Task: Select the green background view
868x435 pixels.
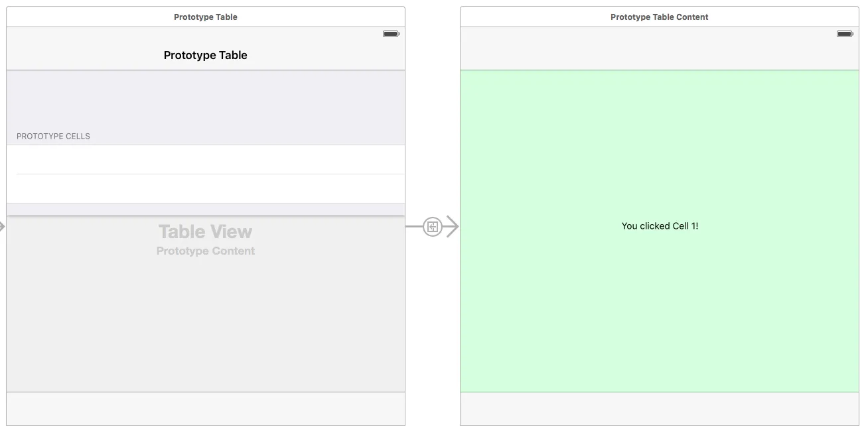Action: tap(660, 318)
